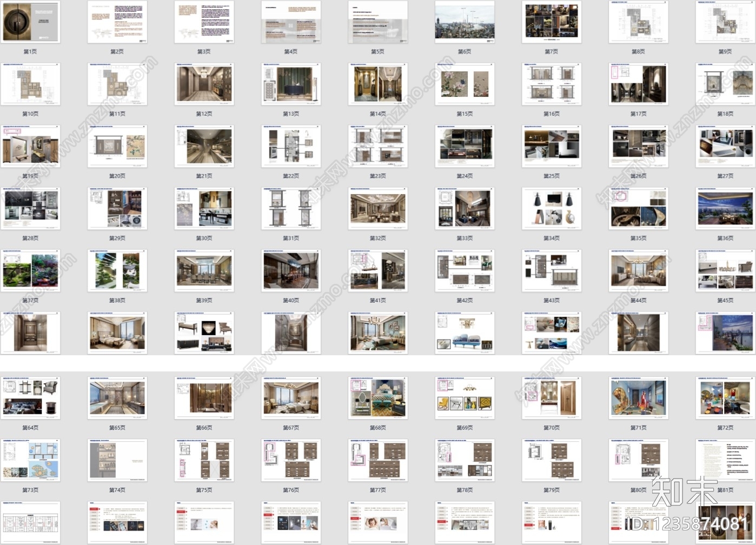Screen dimensions: 756x545
Task: Select the living room thumbnail on page 32
Action: pyautogui.click(x=378, y=209)
